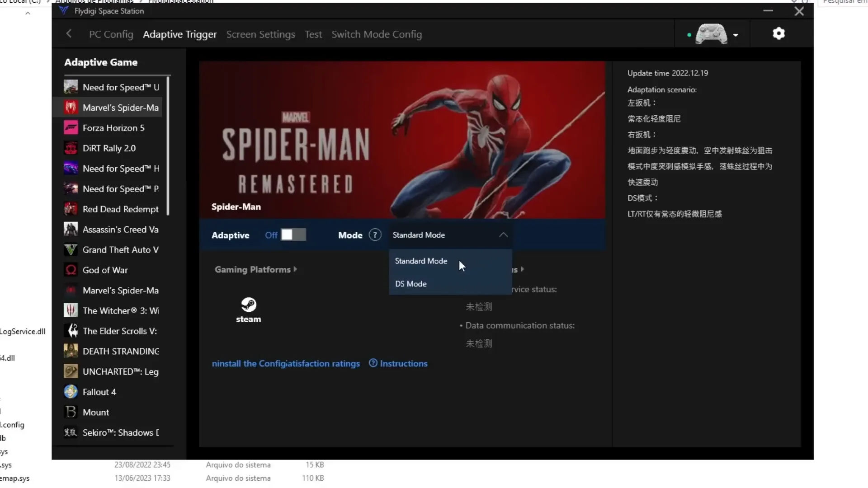Open the Switch Mode Config tab

377,34
